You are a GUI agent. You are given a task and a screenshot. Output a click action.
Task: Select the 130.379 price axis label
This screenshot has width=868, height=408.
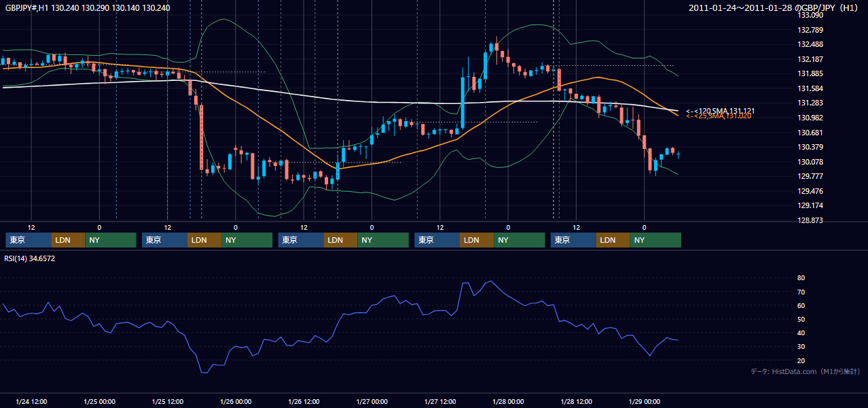coord(811,147)
